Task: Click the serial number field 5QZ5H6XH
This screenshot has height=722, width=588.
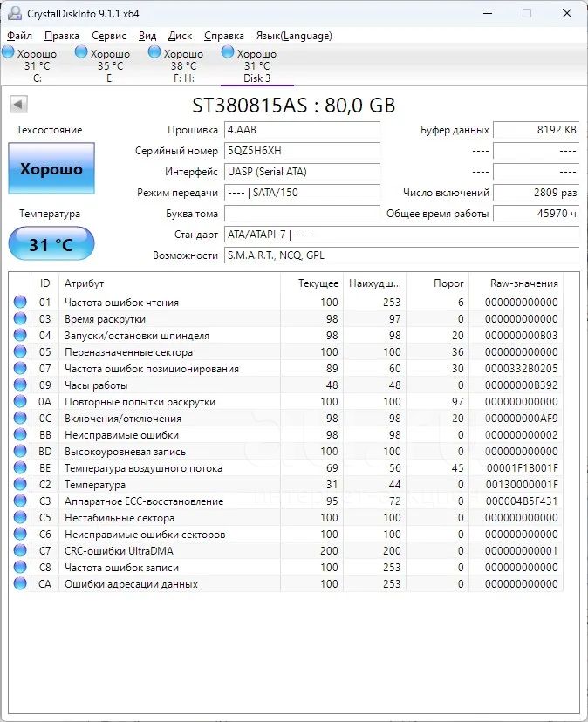Action: coord(303,151)
